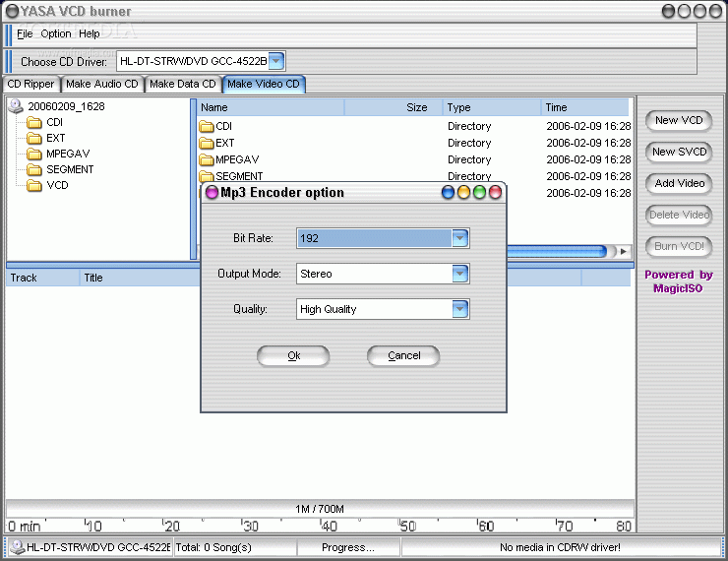Click the New SVCD button
Viewport: 728px width, 561px height.
[x=679, y=153]
